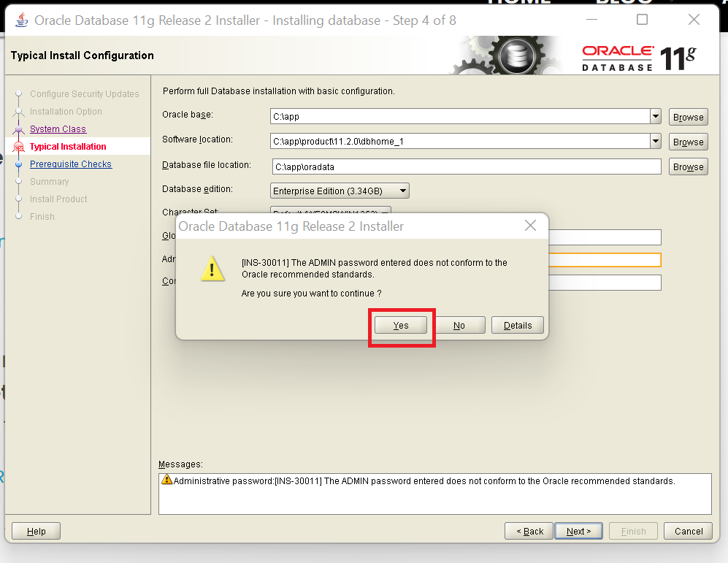Click the Administrative password message text
The image size is (728, 563).
click(x=424, y=480)
